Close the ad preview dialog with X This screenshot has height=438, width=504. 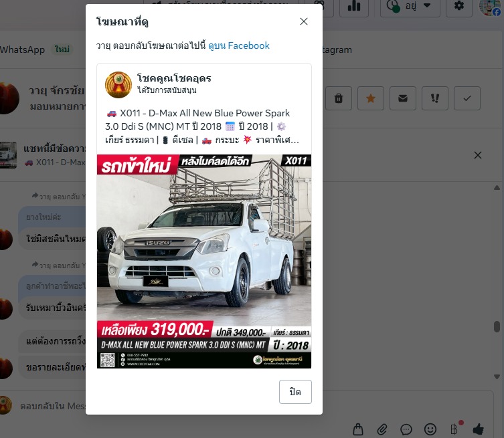[x=304, y=21]
